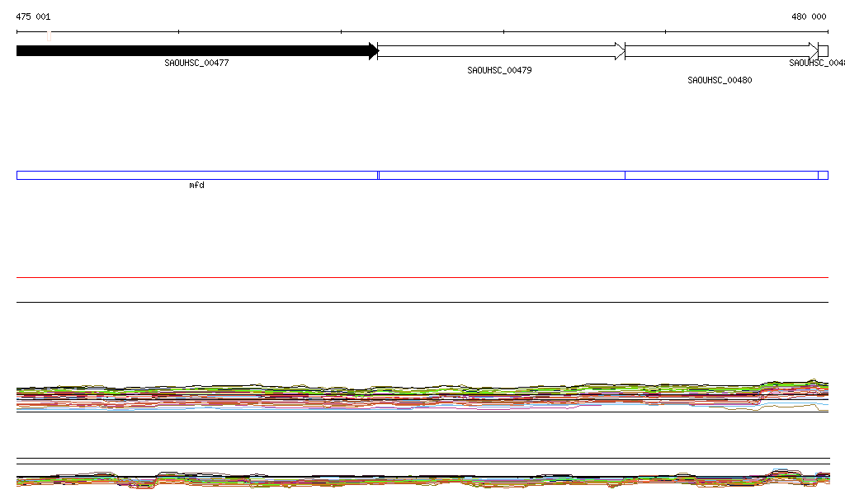845x504 pixels.
Task: Click the mfd gene name label
Action: [196, 186]
